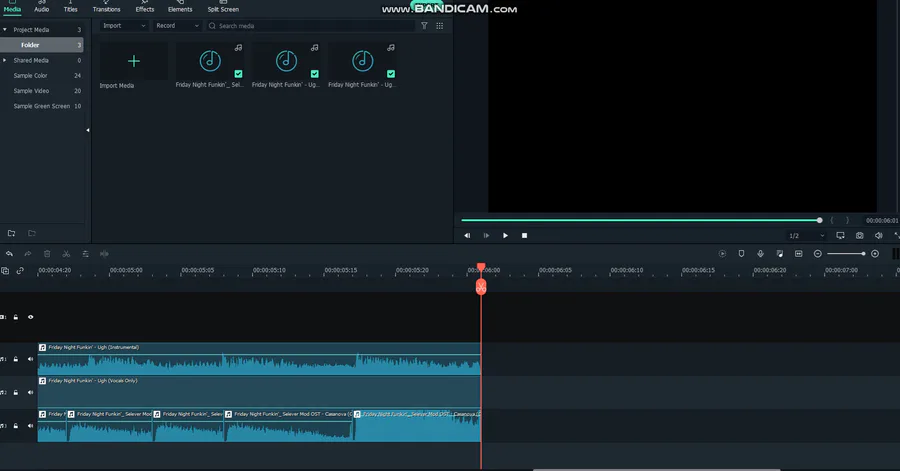
Task: Hide video track 1 with eye icon
Action: [30, 317]
